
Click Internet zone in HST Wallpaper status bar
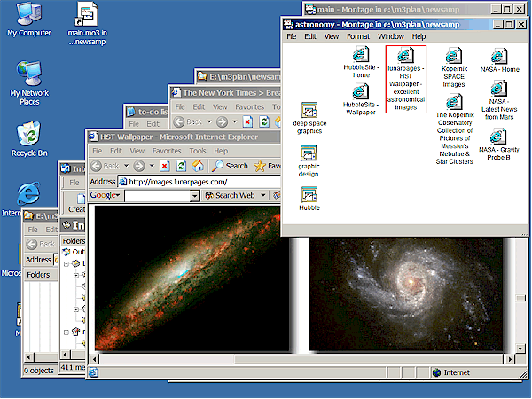click(451, 373)
